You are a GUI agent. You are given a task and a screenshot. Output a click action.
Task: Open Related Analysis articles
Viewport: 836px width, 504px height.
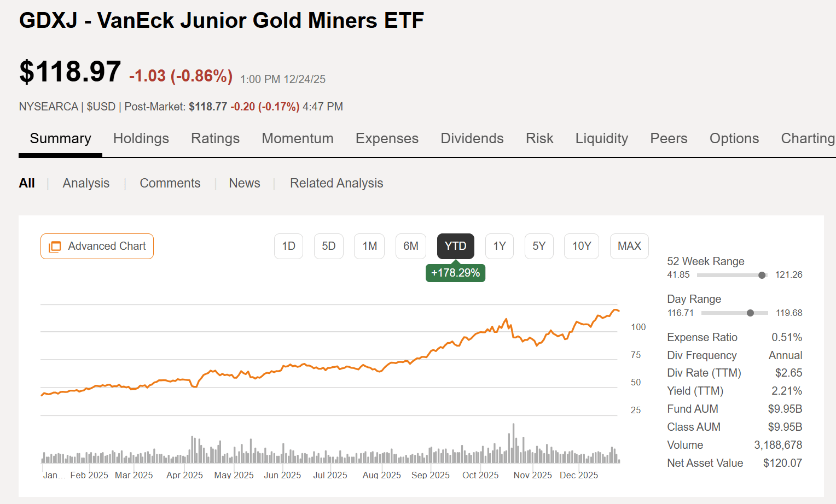pos(336,183)
